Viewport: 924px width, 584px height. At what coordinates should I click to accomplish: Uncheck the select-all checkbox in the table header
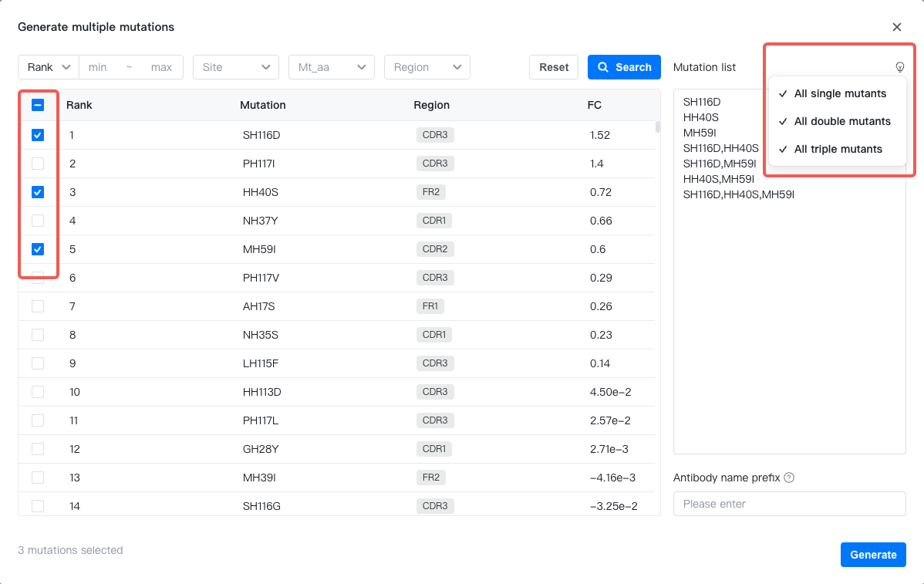(x=38, y=105)
